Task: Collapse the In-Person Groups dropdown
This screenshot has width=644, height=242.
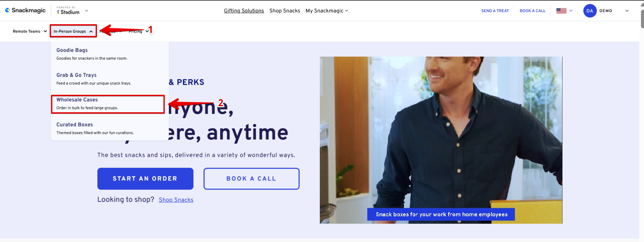Action: 73,31
